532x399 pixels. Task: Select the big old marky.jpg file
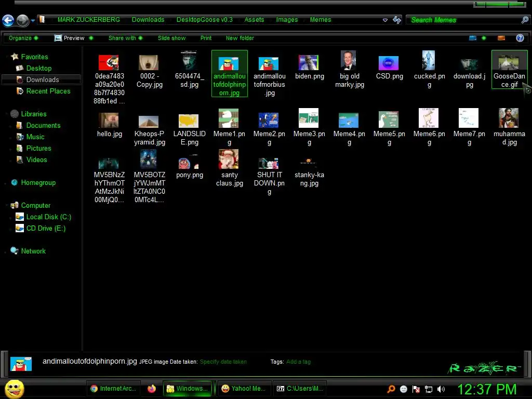349,70
